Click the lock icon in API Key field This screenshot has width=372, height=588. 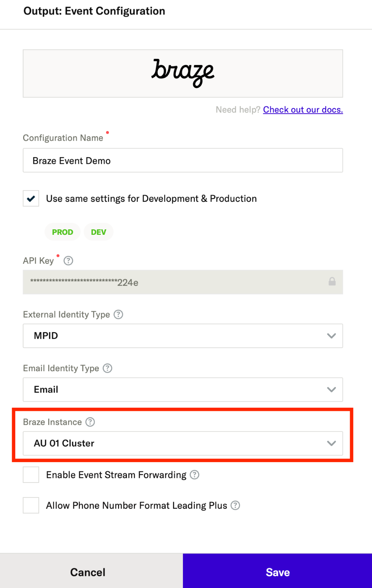pyautogui.click(x=332, y=281)
